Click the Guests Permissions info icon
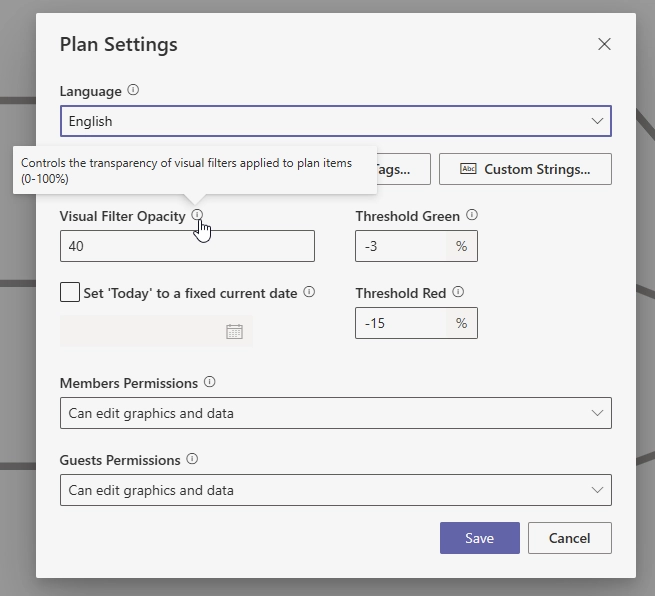The image size is (655, 596). (x=192, y=460)
